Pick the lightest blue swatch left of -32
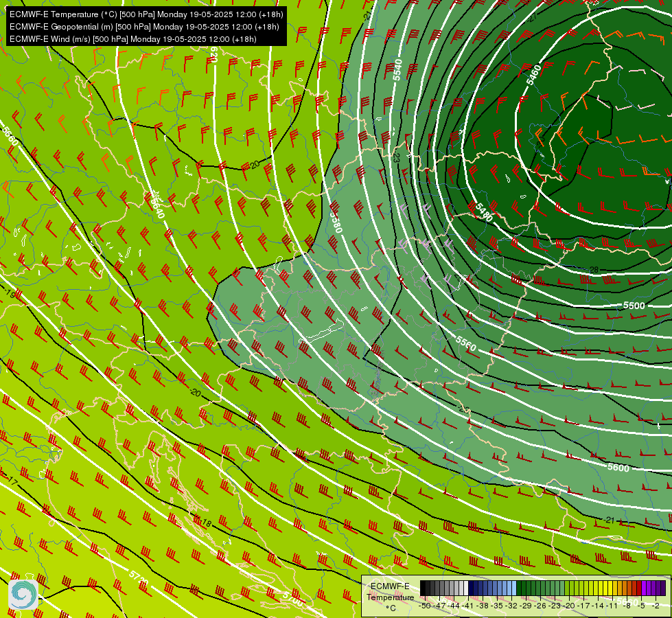This screenshot has height=618, width=672. [514, 588]
